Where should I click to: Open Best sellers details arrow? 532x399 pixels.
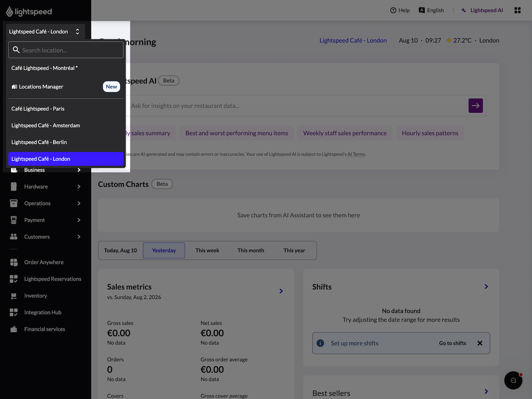click(486, 392)
